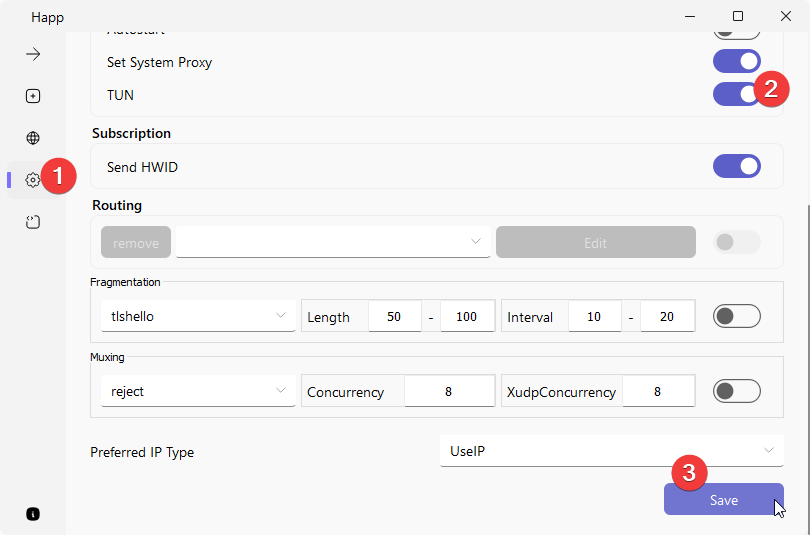Open the add subscription plus icon
The image size is (810, 535).
click(33, 96)
